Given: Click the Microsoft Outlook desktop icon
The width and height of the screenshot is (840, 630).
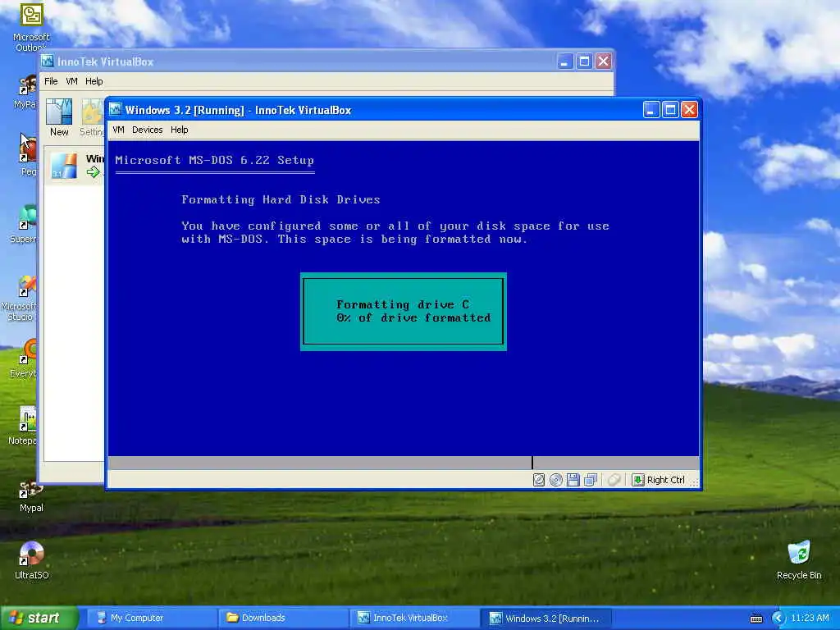Looking at the screenshot, I should tap(31, 27).
